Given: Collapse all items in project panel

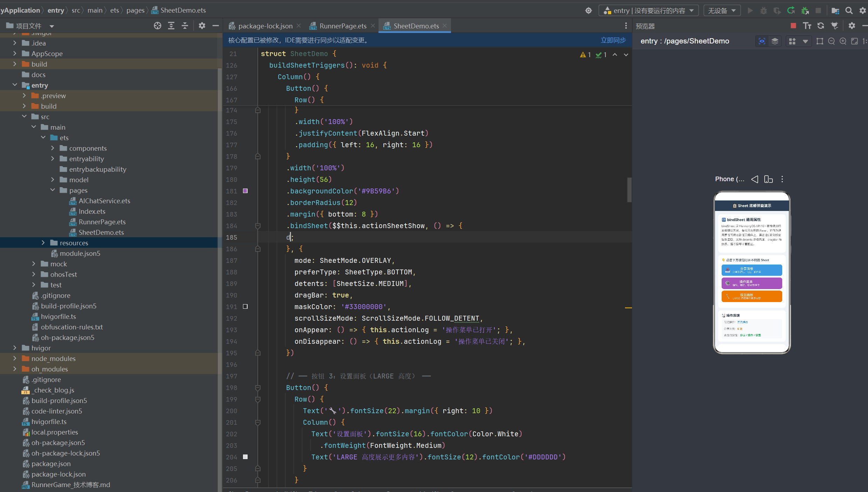Looking at the screenshot, I should point(185,26).
